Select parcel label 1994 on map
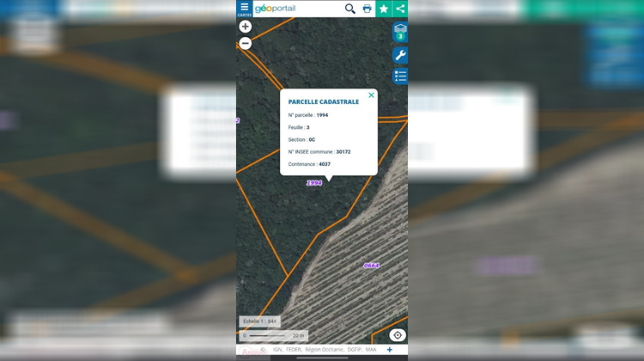Screen dimensions: 644x361 [314, 183]
